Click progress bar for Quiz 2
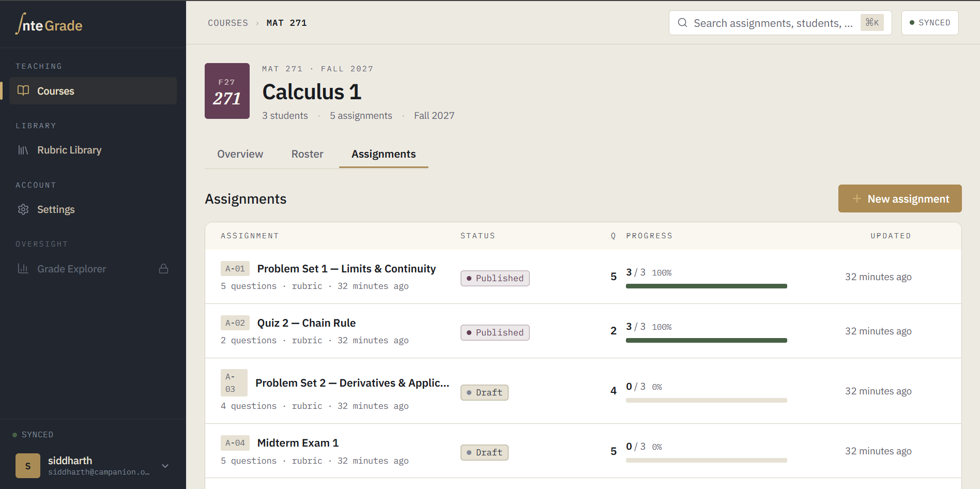The height and width of the screenshot is (489, 980). (706, 340)
